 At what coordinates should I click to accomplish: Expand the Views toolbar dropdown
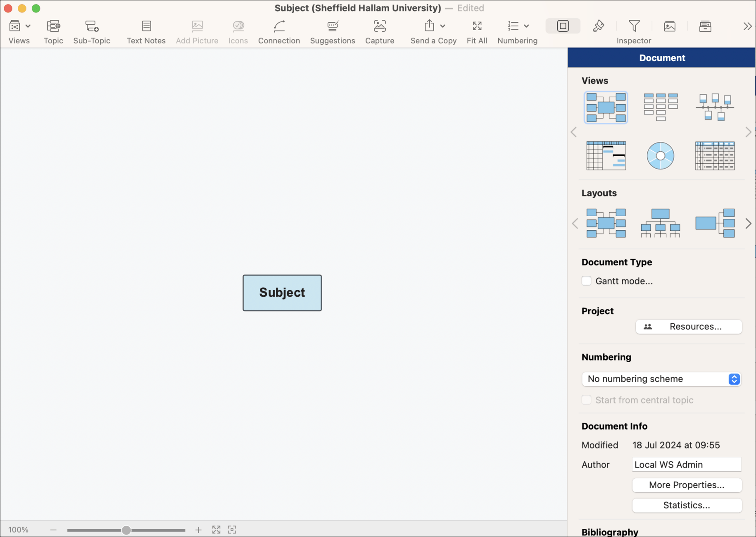[28, 26]
